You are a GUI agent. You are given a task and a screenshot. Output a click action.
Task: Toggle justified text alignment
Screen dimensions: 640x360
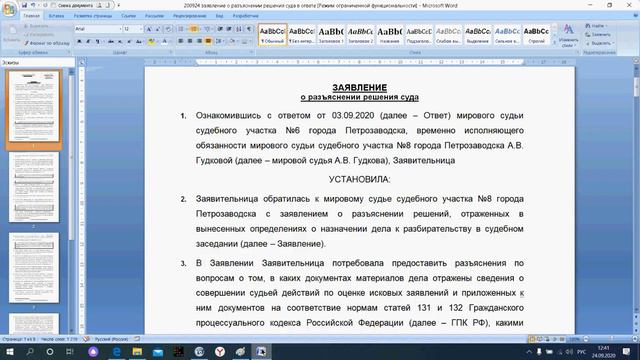pos(208,41)
